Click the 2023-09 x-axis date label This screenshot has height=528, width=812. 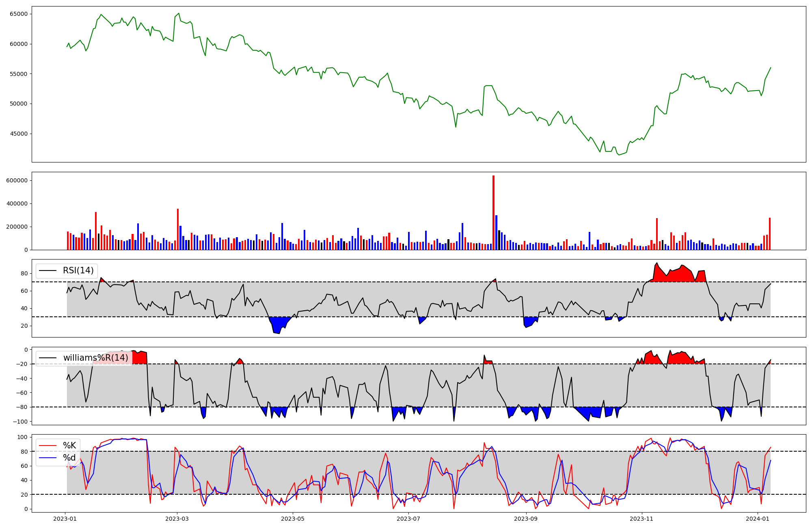click(x=526, y=518)
